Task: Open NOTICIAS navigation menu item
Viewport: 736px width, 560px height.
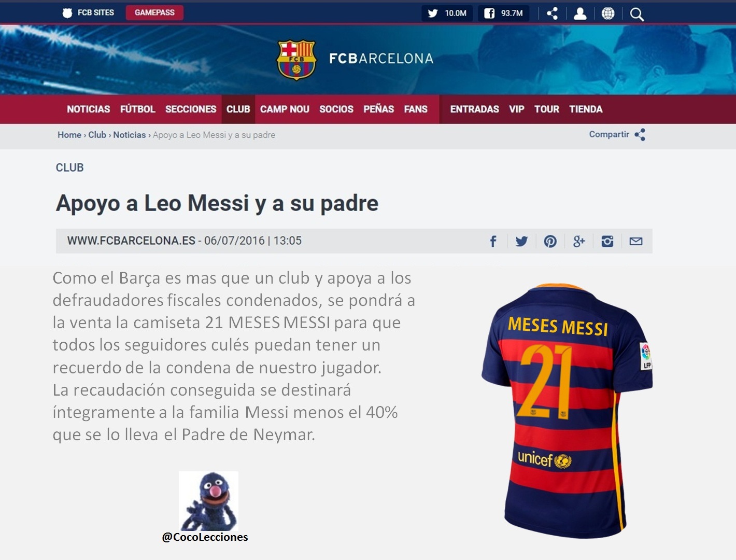Action: (x=88, y=109)
